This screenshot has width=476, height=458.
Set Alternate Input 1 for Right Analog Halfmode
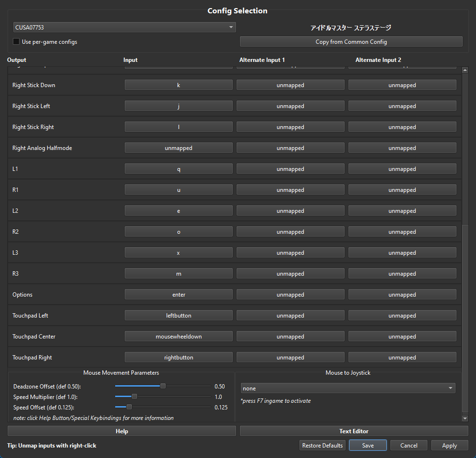coord(290,148)
